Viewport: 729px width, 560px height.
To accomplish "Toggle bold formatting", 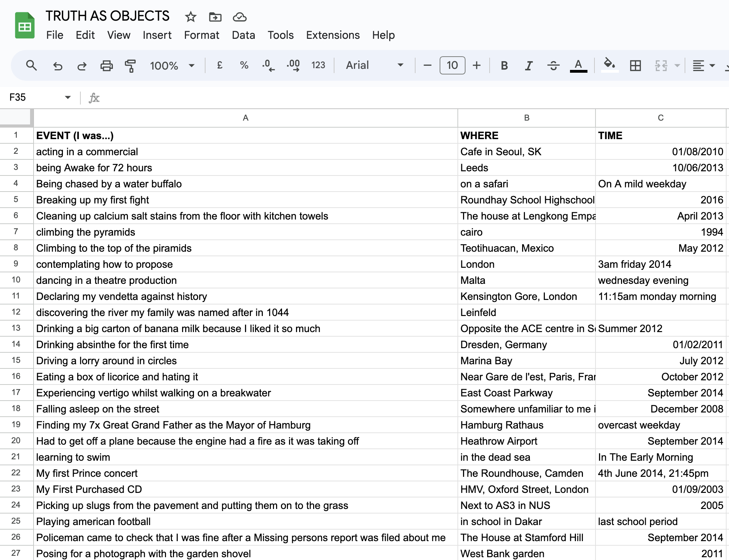I will [x=504, y=65].
